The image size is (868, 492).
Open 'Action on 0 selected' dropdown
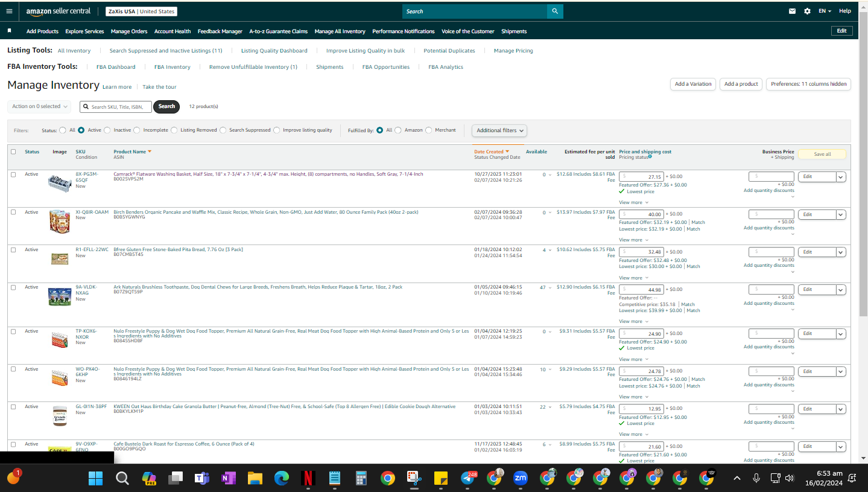point(40,106)
